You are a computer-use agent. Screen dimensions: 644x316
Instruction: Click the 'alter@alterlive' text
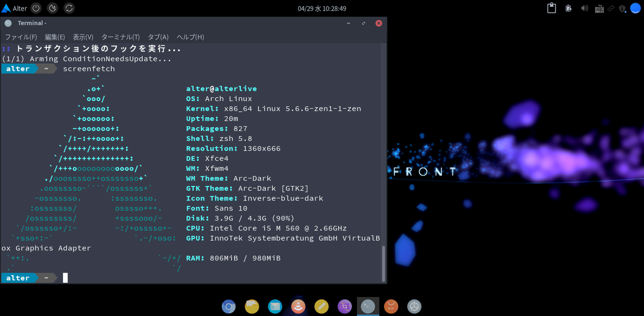pos(222,89)
